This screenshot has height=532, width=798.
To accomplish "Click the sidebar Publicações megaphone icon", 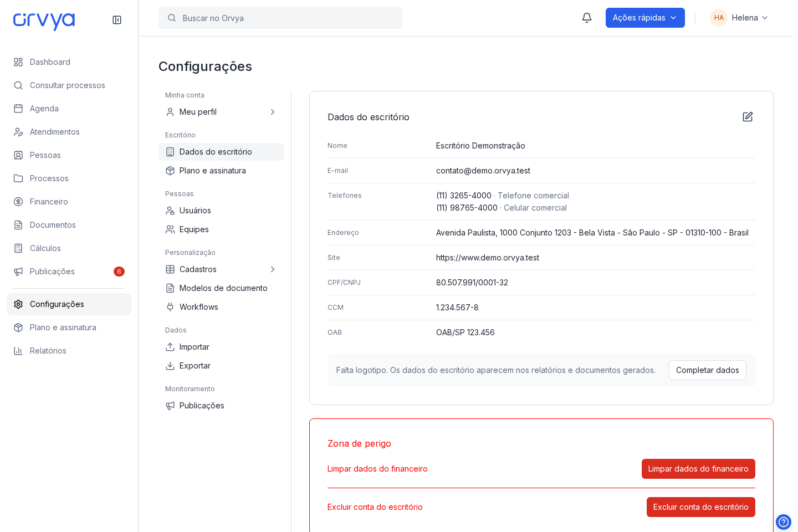I will pos(18,272).
